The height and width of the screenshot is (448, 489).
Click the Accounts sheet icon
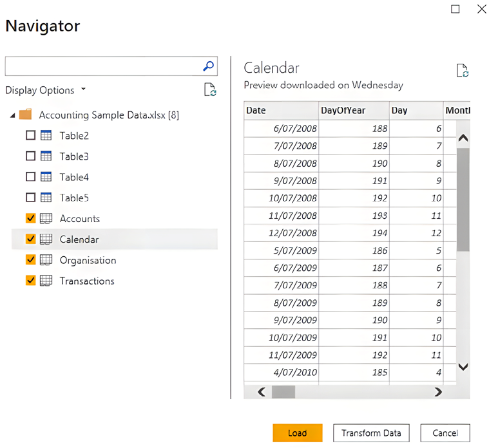point(46,219)
